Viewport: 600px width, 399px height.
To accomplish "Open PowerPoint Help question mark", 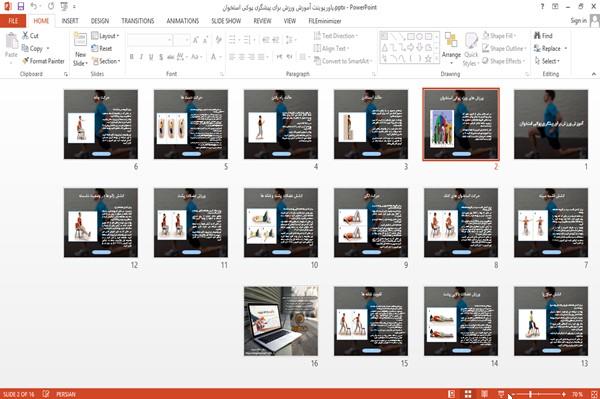I will tap(542, 7).
